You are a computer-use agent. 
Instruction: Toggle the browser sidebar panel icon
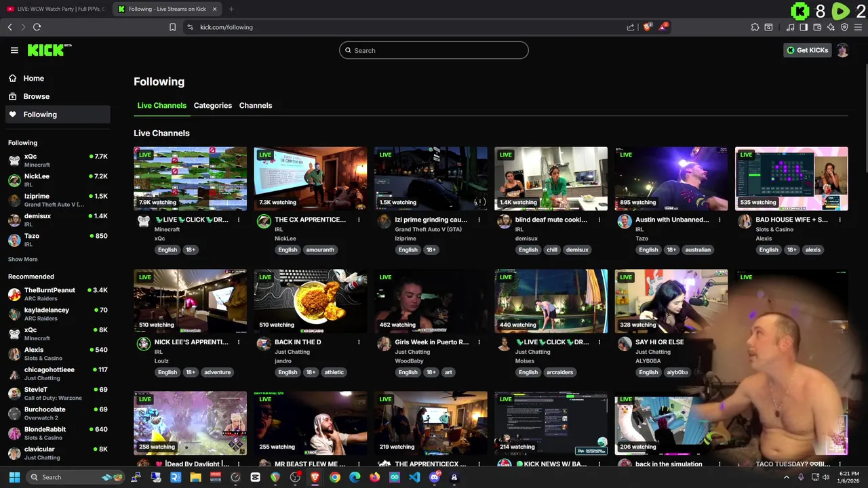804,27
